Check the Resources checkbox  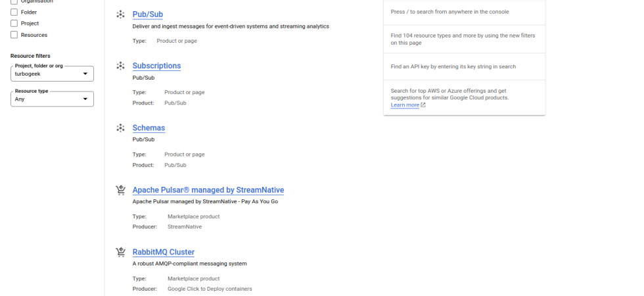14,35
